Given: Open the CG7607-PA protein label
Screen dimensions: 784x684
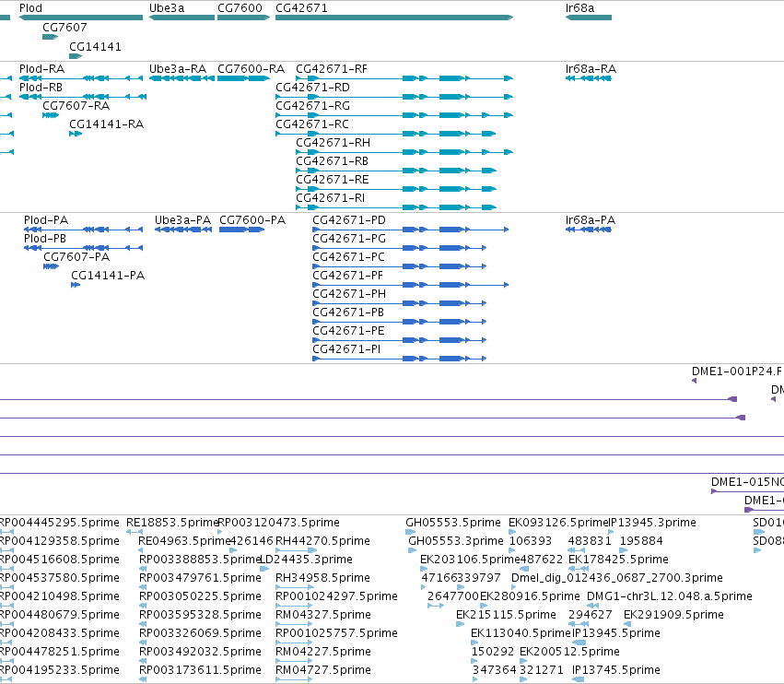Looking at the screenshot, I should pyautogui.click(x=76, y=257).
